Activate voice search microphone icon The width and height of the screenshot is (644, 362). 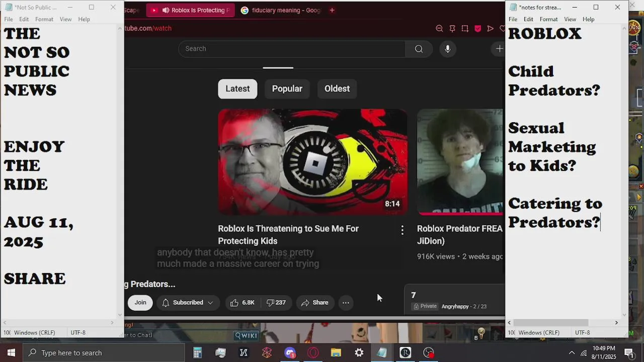pyautogui.click(x=447, y=49)
